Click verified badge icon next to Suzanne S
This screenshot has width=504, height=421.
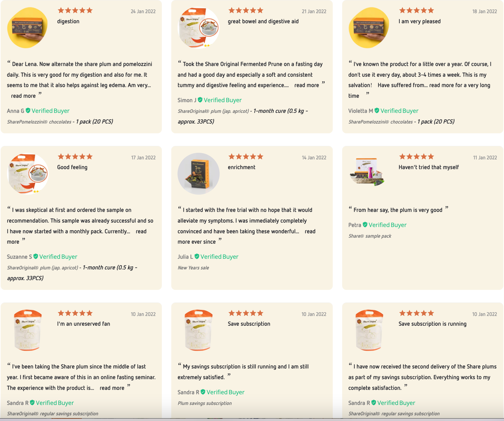[36, 256]
